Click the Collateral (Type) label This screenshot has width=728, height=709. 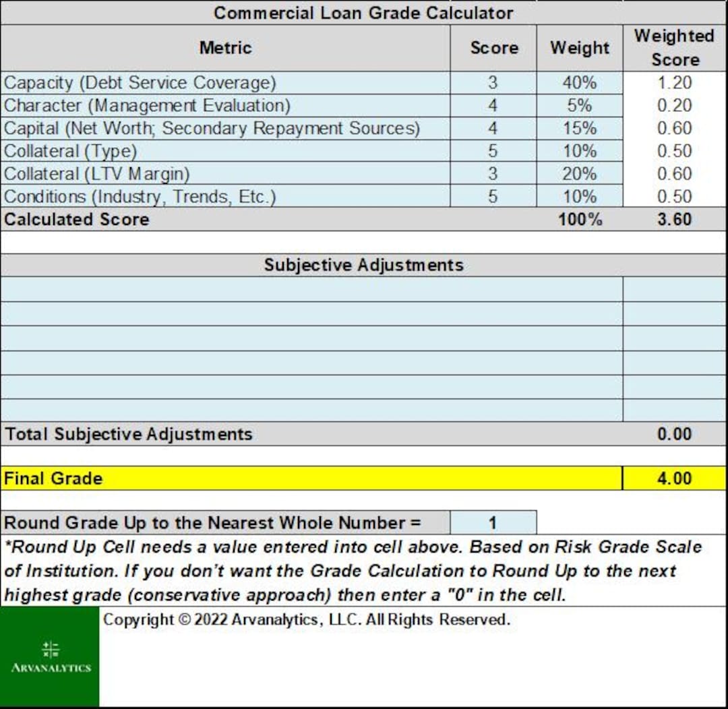pyautogui.click(x=70, y=151)
